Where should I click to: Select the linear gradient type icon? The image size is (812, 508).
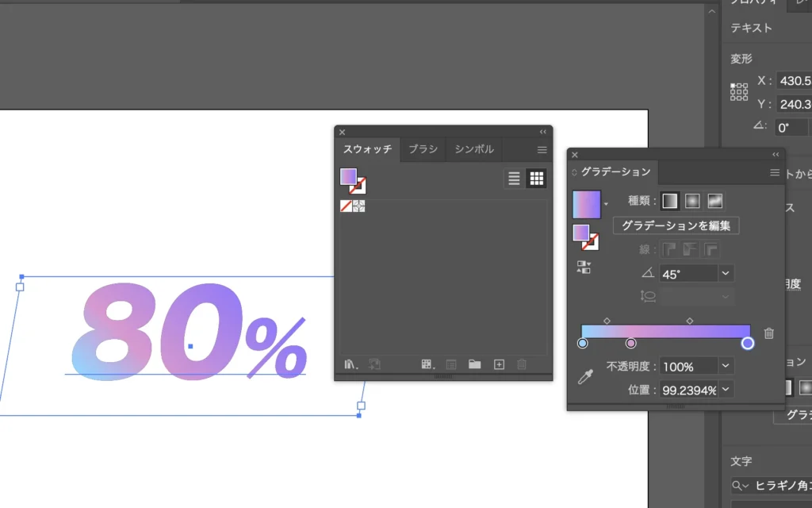(670, 201)
